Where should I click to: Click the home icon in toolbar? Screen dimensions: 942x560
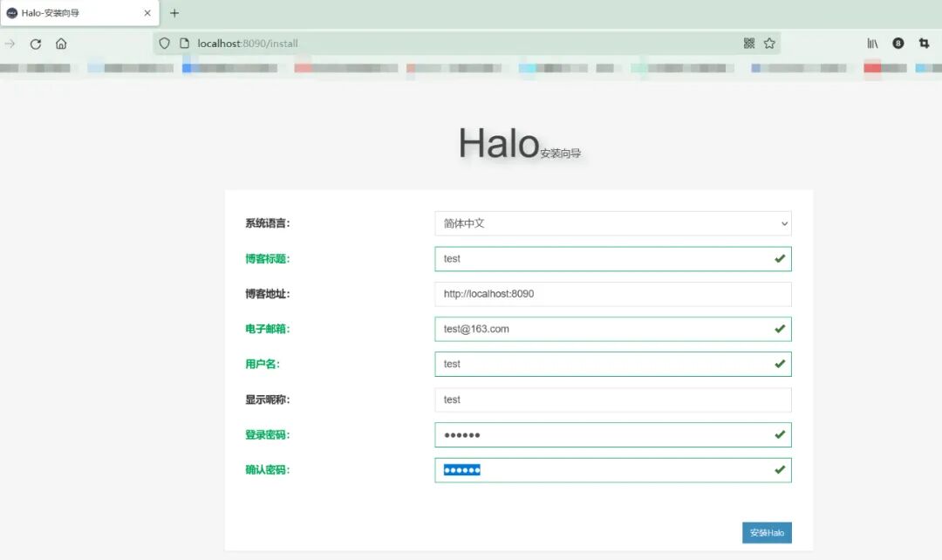(x=61, y=44)
